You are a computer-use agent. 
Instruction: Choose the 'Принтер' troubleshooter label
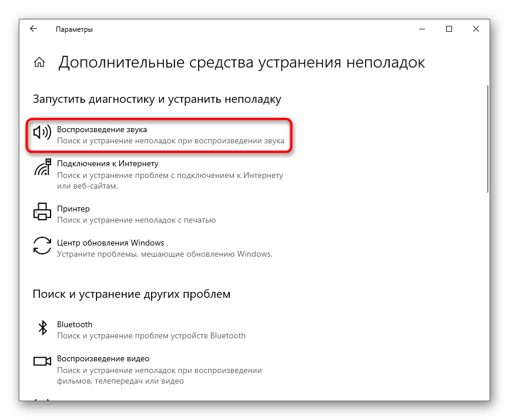(x=73, y=209)
